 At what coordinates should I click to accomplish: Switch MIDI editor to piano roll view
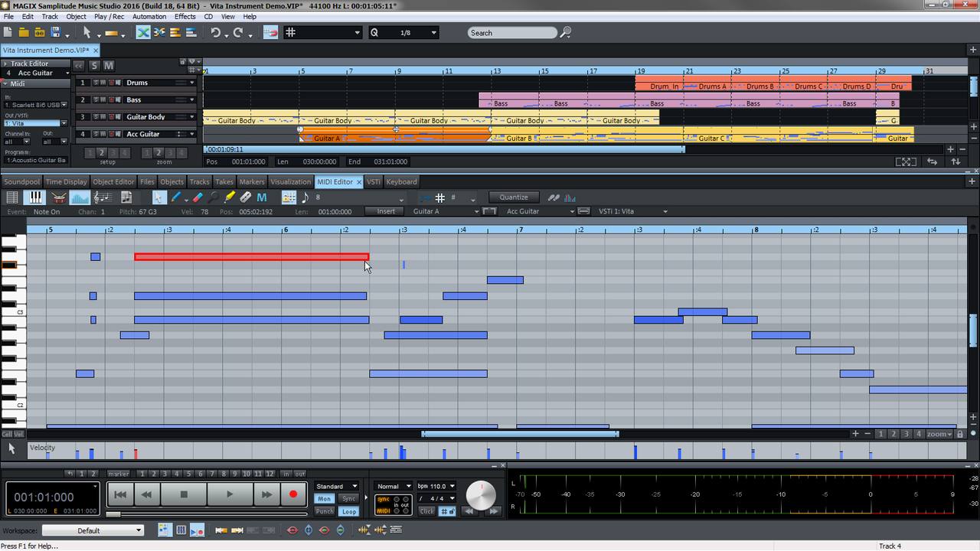tap(35, 197)
